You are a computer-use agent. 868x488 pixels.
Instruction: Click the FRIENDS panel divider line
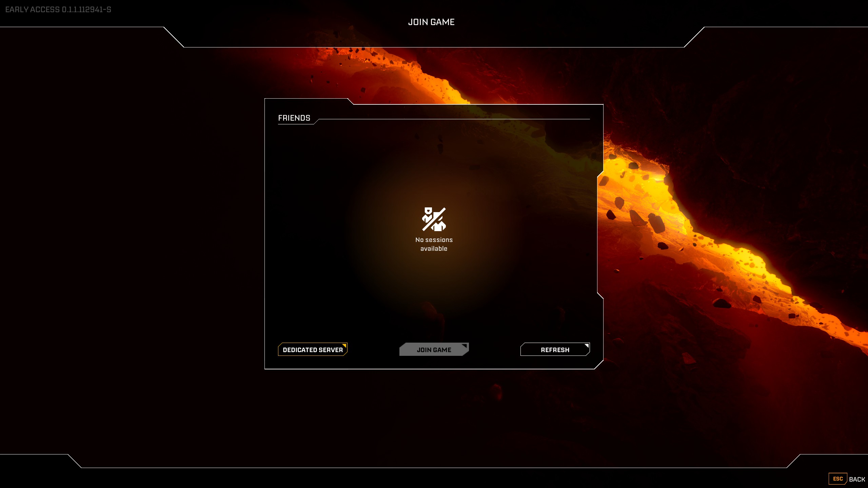click(x=454, y=119)
